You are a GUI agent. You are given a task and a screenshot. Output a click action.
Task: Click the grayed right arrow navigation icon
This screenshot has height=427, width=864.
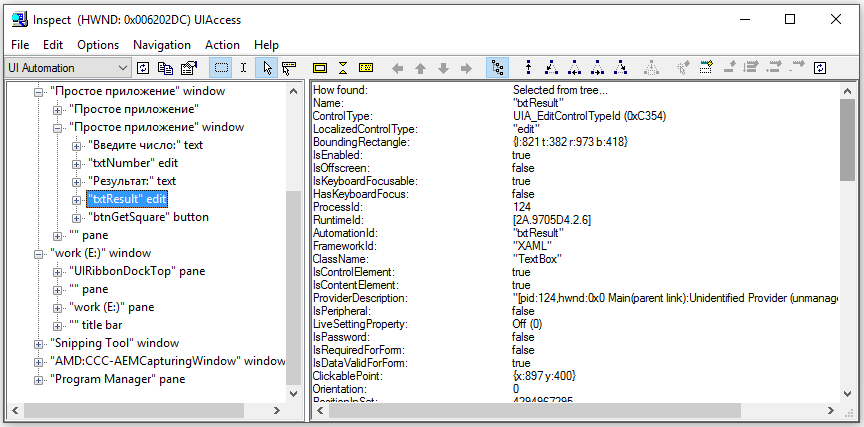[x=466, y=68]
